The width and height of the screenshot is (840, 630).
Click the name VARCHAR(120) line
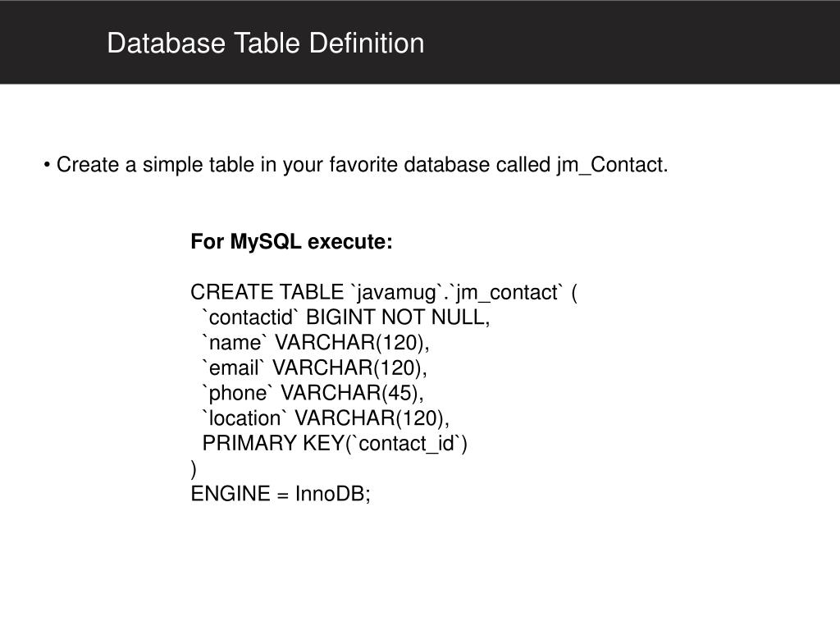pos(316,343)
